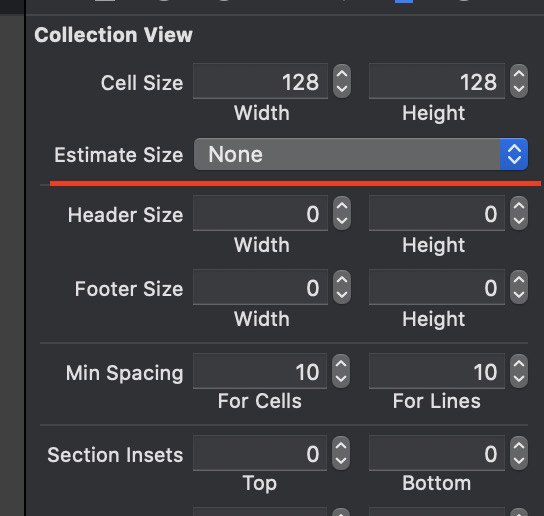Click the Cell Size Width stepper

342,81
